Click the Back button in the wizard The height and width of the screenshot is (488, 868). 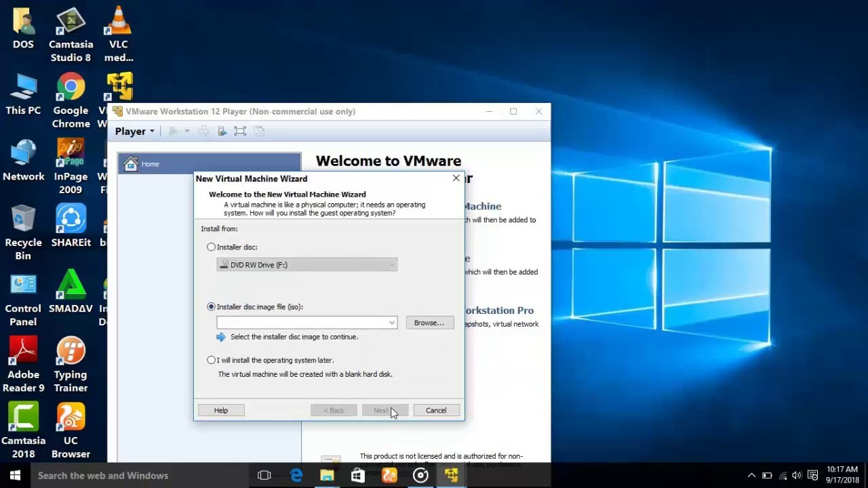point(334,410)
